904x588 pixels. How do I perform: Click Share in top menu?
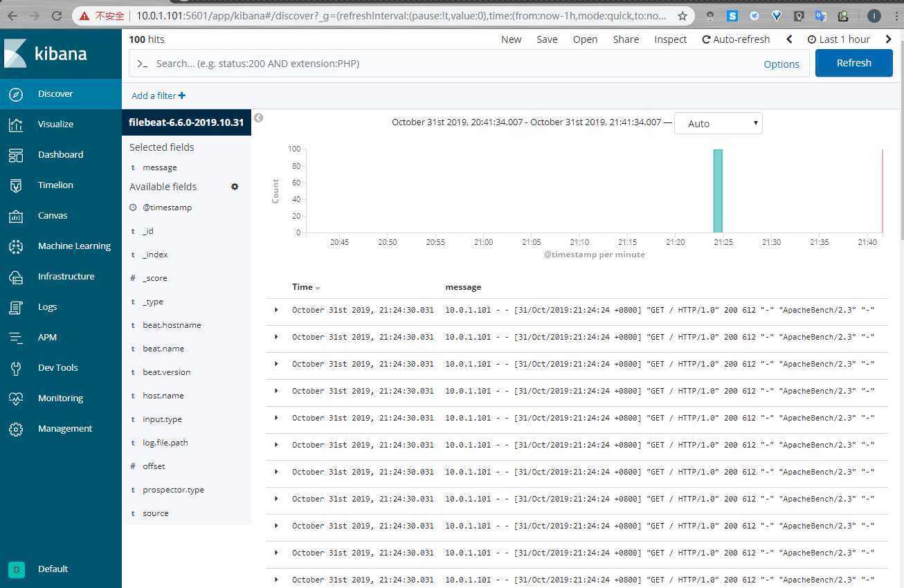pyautogui.click(x=626, y=39)
